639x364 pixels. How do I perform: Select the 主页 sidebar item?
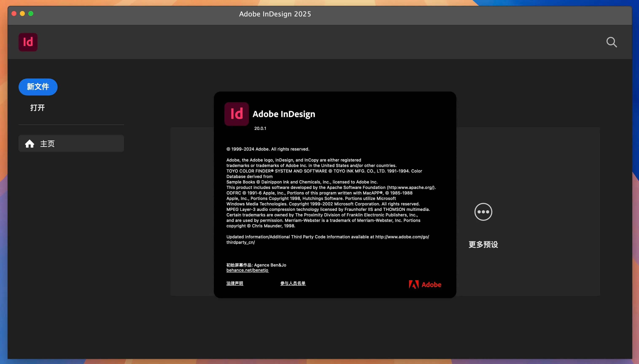click(71, 143)
